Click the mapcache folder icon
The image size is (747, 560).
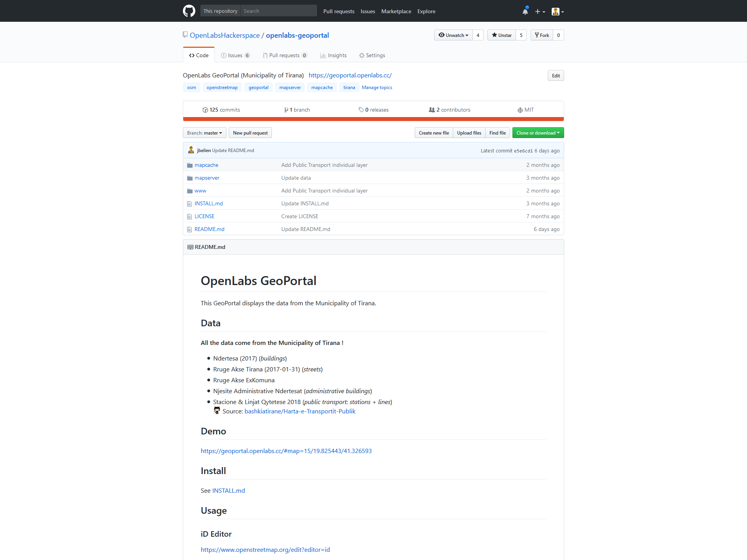(190, 165)
